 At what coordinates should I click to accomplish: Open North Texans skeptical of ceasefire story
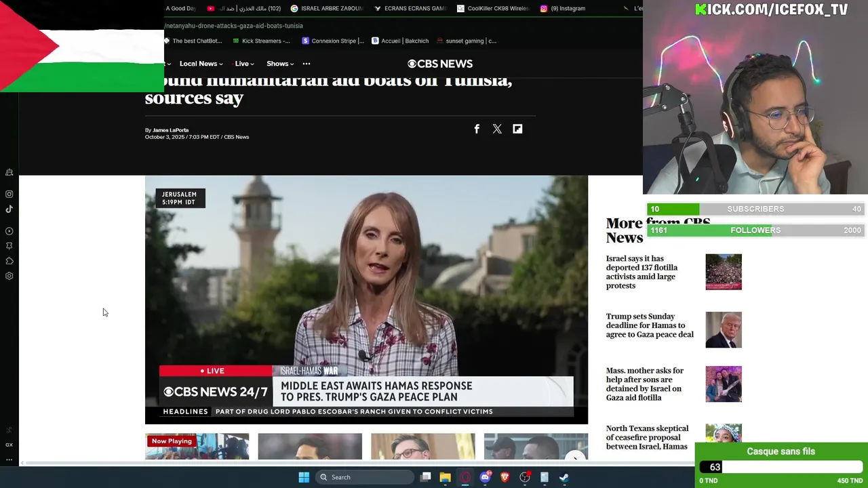[647, 437]
